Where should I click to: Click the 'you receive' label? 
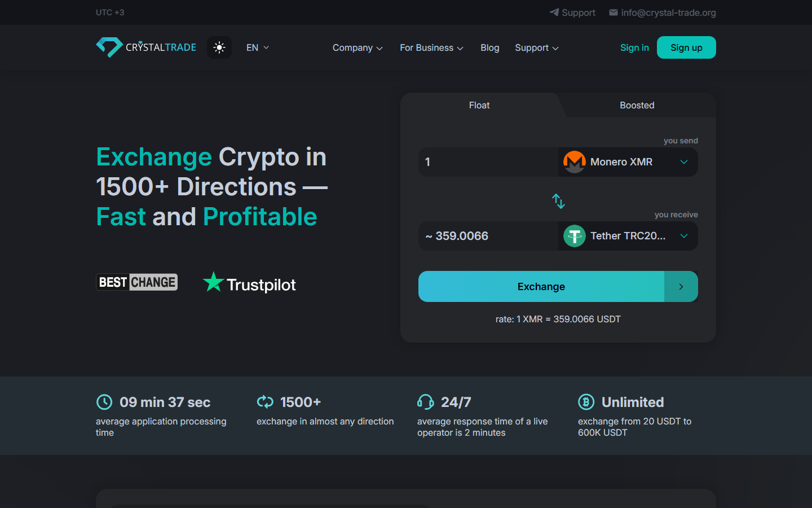[x=676, y=214]
